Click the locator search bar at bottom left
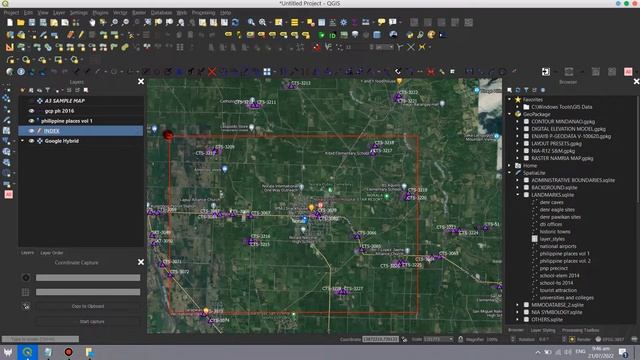The height and width of the screenshot is (360, 640). coord(40,339)
